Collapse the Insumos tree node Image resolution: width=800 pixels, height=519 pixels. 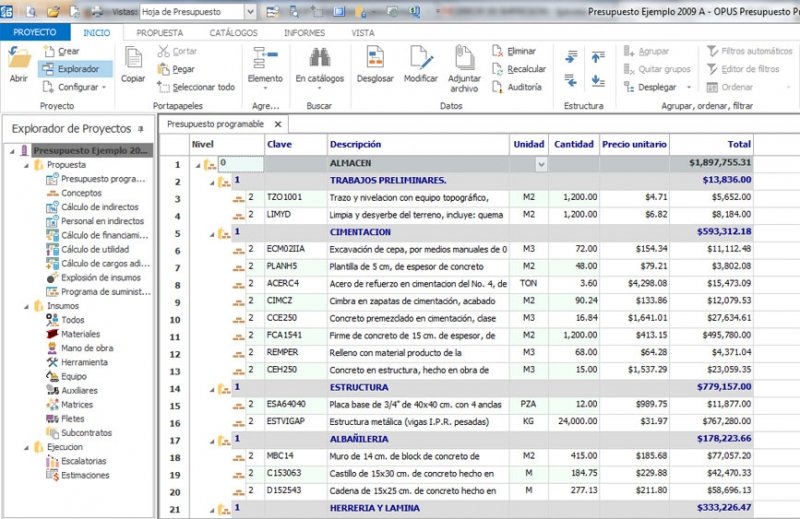pyautogui.click(x=27, y=305)
